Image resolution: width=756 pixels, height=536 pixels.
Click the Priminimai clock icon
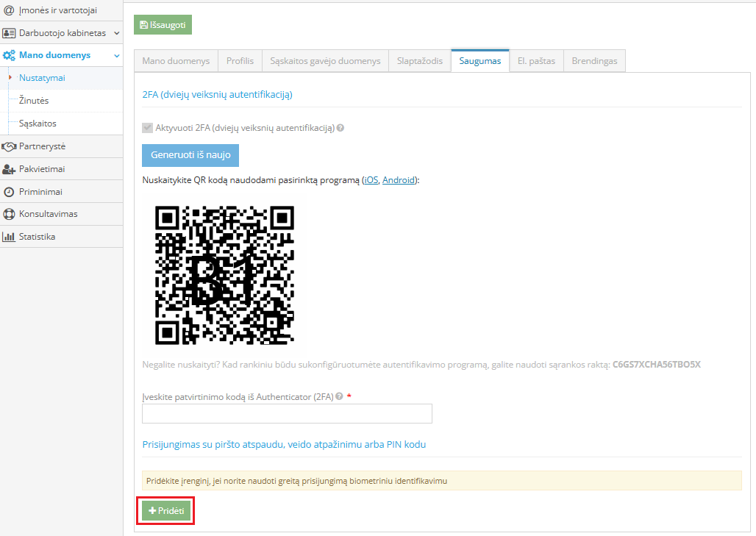point(9,192)
